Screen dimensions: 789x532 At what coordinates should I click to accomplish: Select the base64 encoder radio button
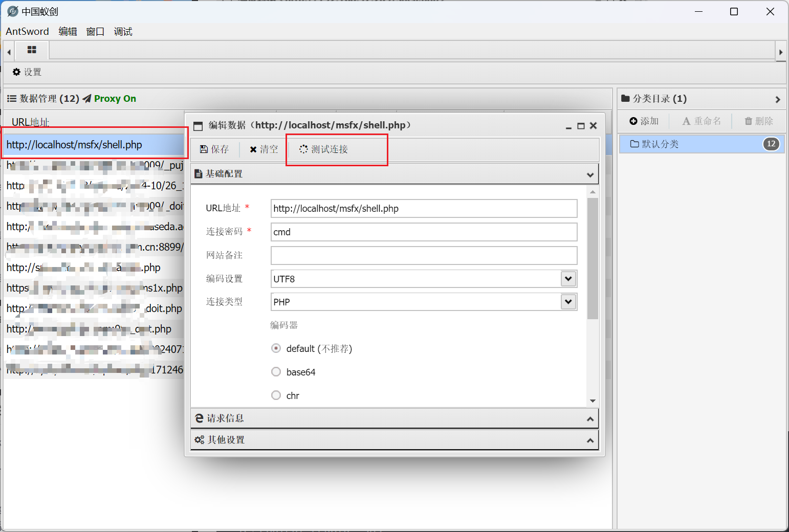[x=276, y=372]
